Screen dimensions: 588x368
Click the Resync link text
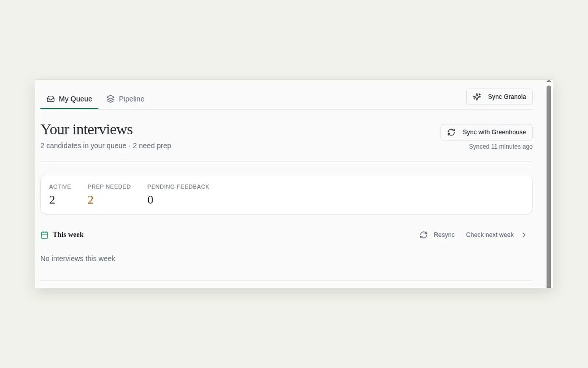[444, 235]
